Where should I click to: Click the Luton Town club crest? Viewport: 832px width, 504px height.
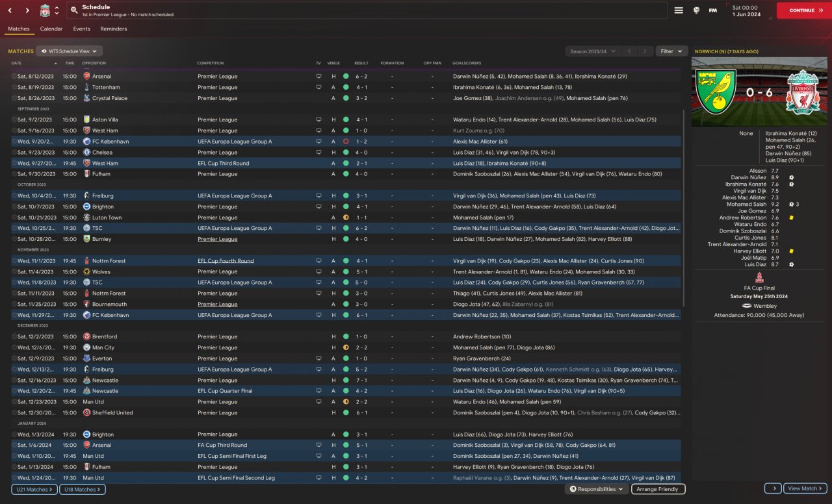click(86, 218)
